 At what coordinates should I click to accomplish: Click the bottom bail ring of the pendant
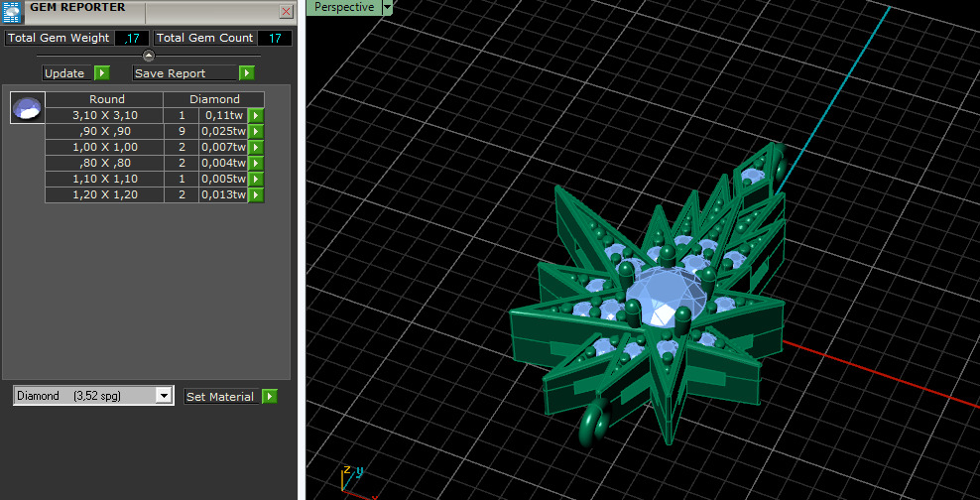594,424
